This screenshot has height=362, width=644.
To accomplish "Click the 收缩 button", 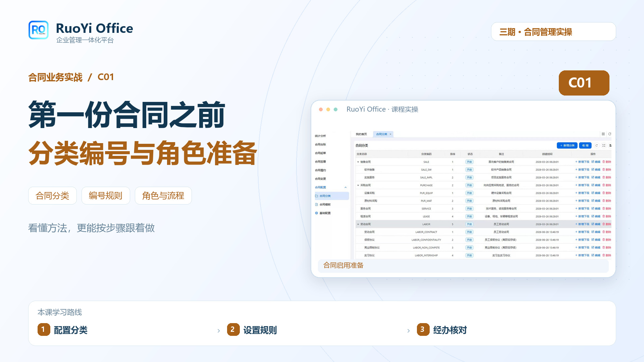I will click(585, 145).
